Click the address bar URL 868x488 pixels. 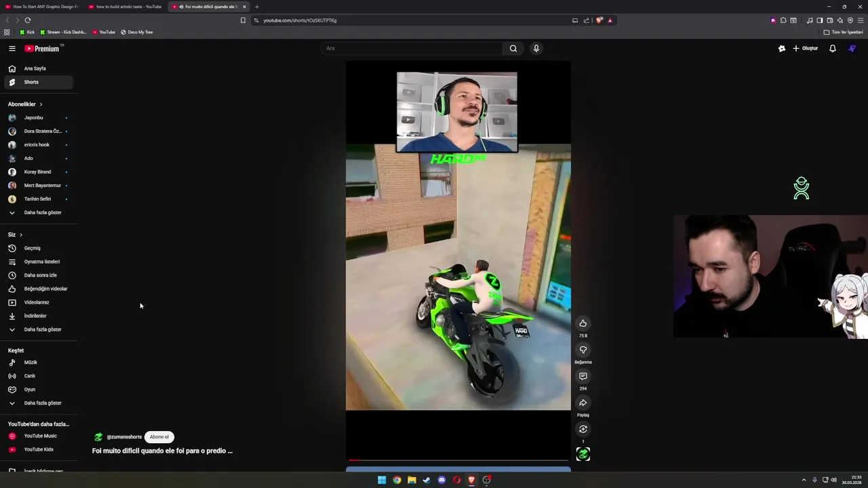click(x=300, y=20)
